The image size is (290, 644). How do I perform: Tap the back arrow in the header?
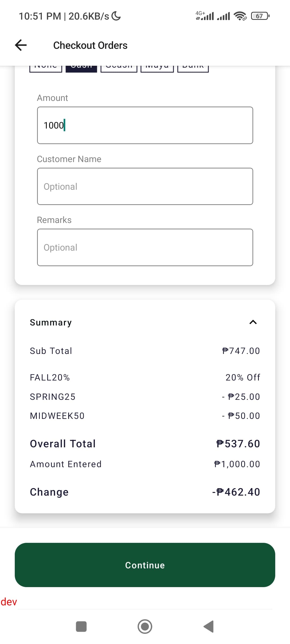tap(21, 45)
